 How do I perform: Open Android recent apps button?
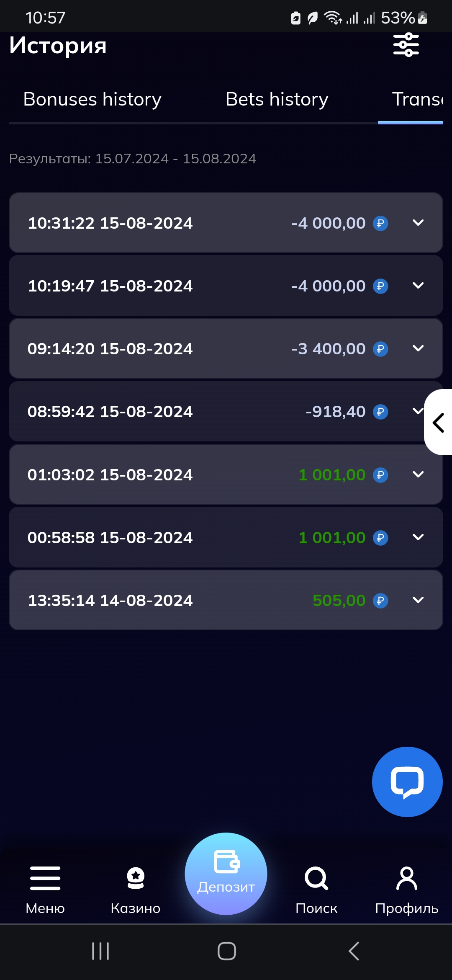click(100, 951)
